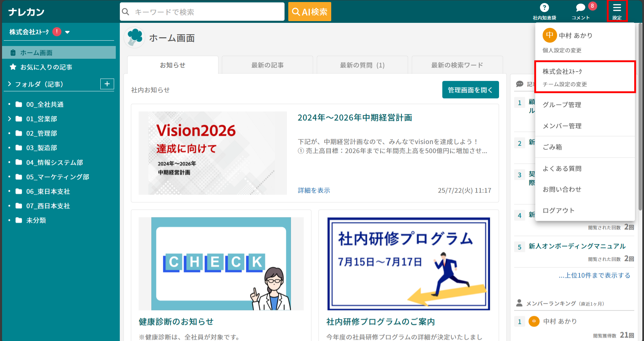Image resolution: width=644 pixels, height=341 pixels.
Task: Collapse the フォルダ（記事）section chevron
Action: (x=9, y=84)
